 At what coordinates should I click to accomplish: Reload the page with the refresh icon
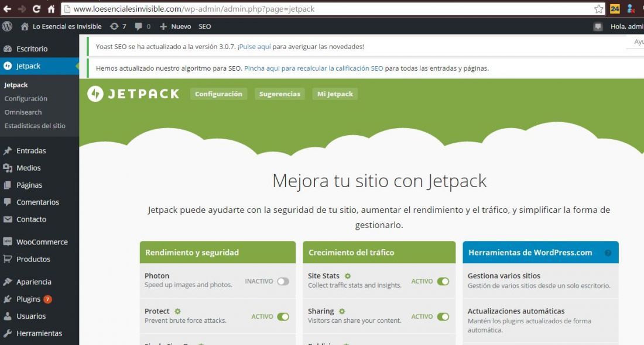tap(36, 9)
